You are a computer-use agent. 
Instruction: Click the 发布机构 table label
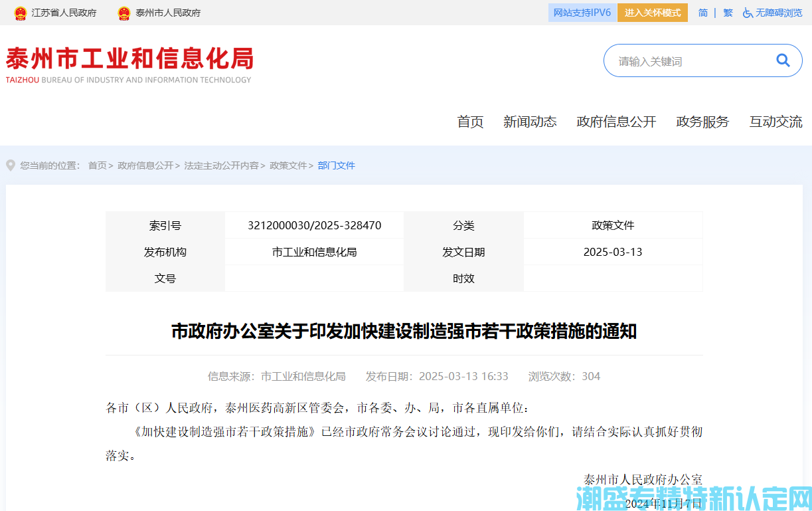click(165, 252)
